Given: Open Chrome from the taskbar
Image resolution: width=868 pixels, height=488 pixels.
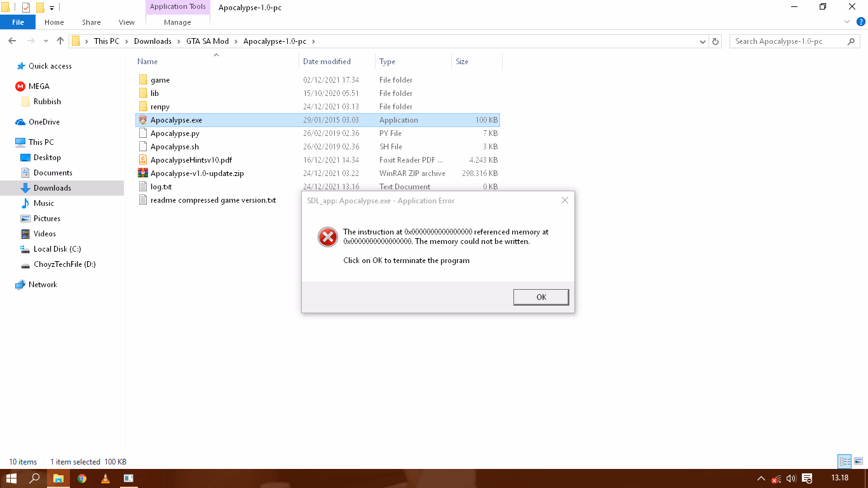Looking at the screenshot, I should 82,478.
